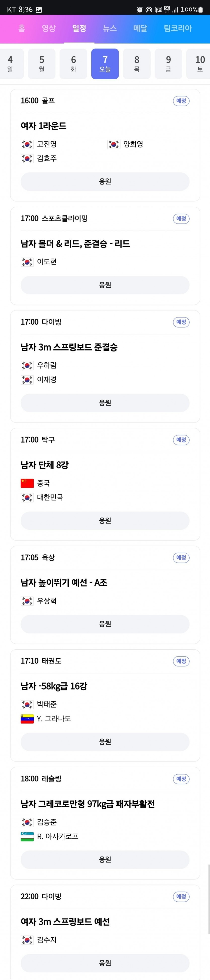
Task: Tap 응원 for golf 여자 1라운드
Action: 105,181
